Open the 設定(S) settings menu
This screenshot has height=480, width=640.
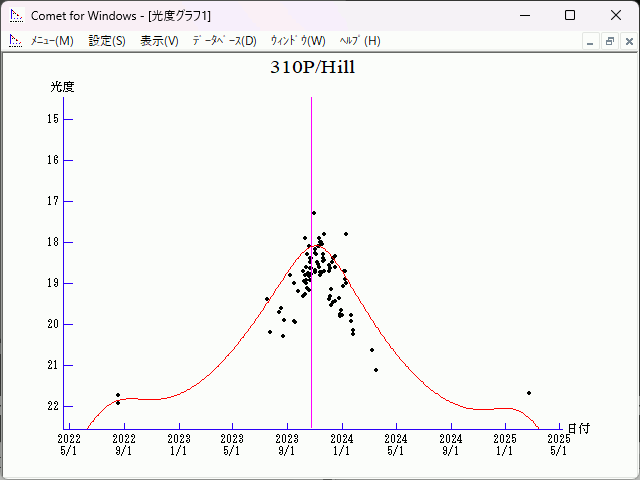[x=107, y=41]
